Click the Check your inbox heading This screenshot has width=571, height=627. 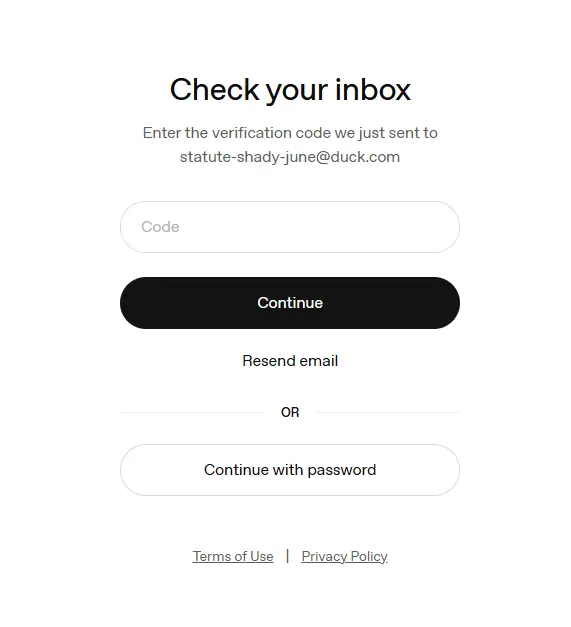290,90
